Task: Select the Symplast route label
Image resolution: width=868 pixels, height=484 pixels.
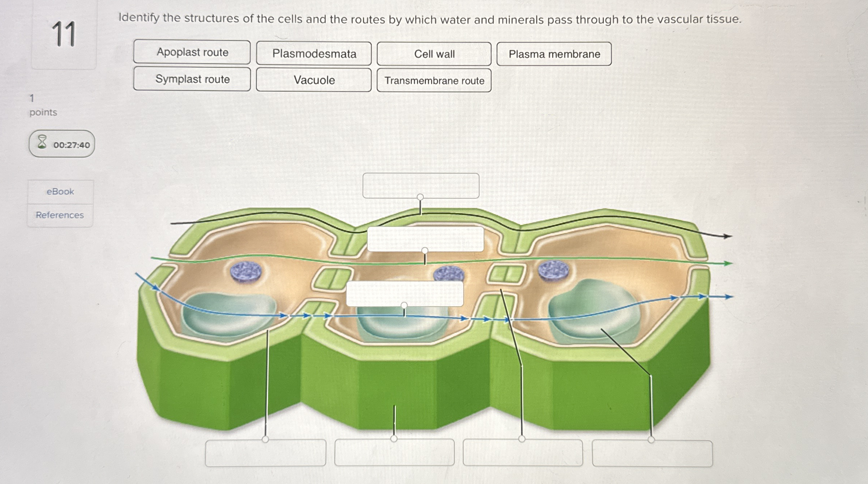Action: coord(192,79)
